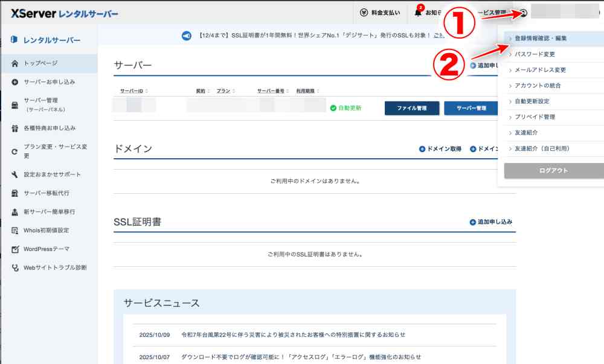Click the home icon beside トップページ
Viewport: 604px width, 364px height.
click(x=15, y=63)
